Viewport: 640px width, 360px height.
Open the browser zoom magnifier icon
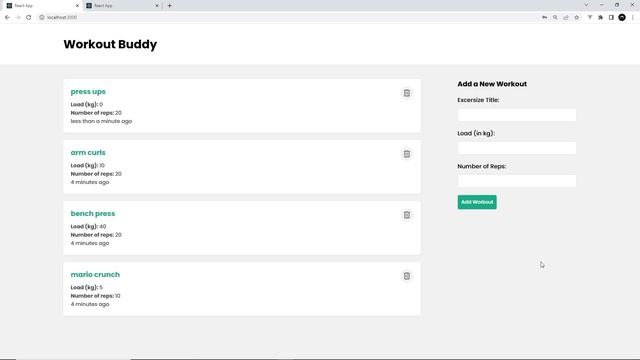point(555,17)
